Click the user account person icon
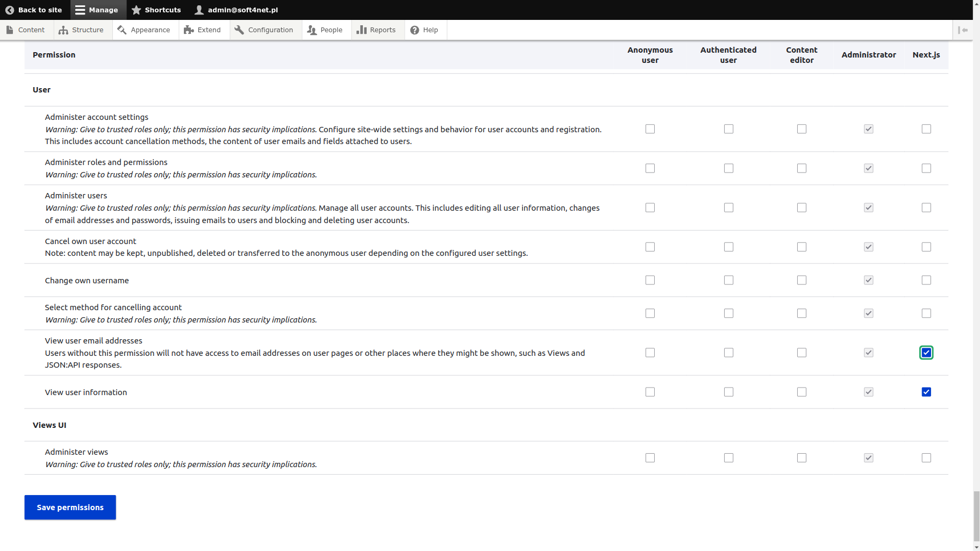This screenshot has height=551, width=980. pos(199,10)
